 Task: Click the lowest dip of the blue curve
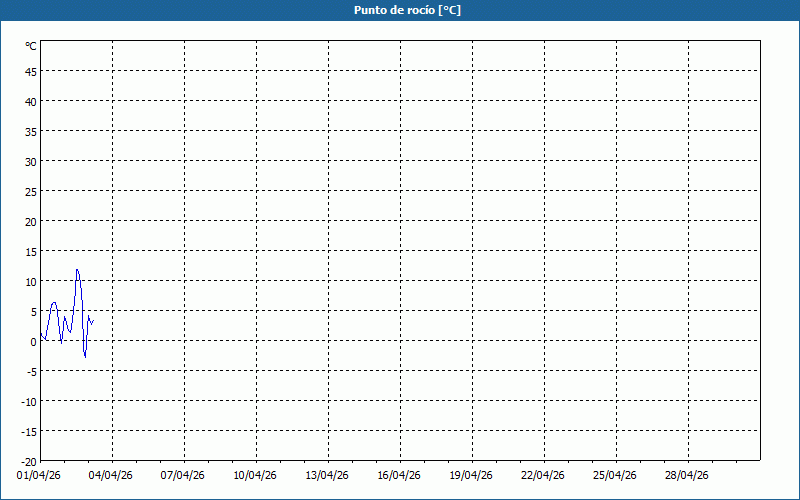pos(85,356)
